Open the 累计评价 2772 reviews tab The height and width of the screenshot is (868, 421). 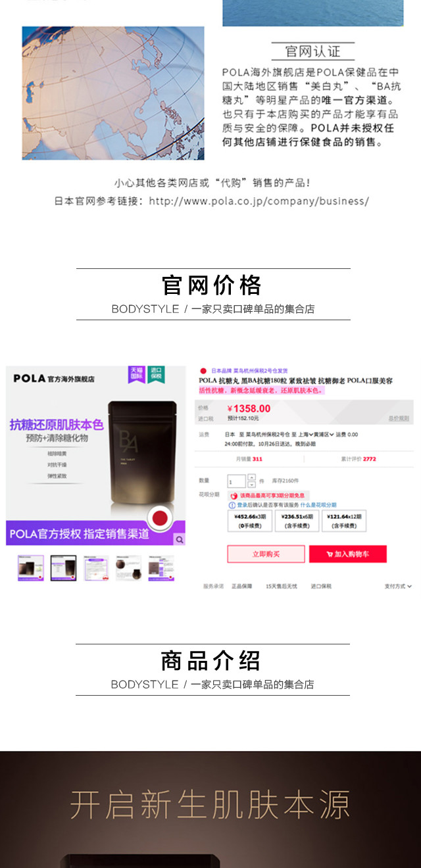coord(359,459)
